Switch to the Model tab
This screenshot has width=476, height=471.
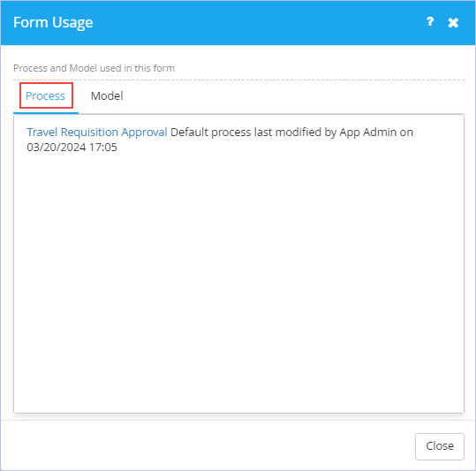[107, 96]
